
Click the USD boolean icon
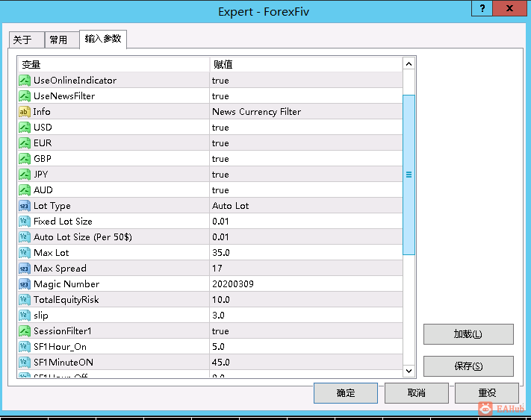coord(25,128)
